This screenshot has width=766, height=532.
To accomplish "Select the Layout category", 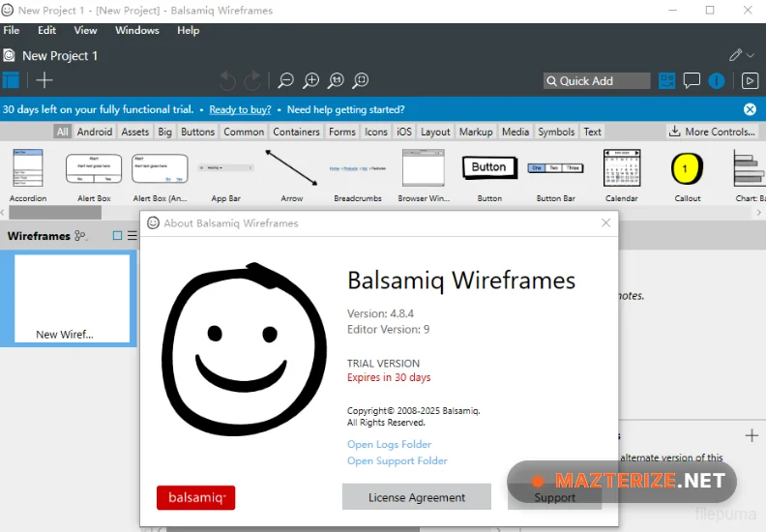I will [435, 132].
